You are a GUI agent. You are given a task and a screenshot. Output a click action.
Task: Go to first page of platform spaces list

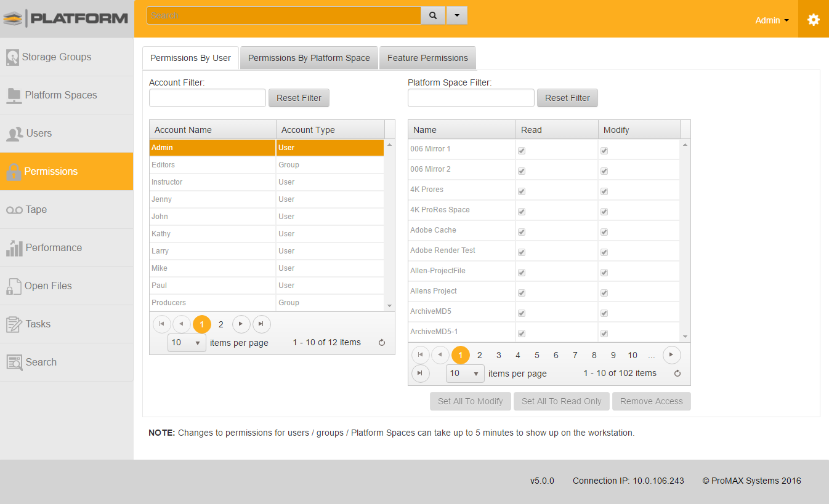point(421,355)
